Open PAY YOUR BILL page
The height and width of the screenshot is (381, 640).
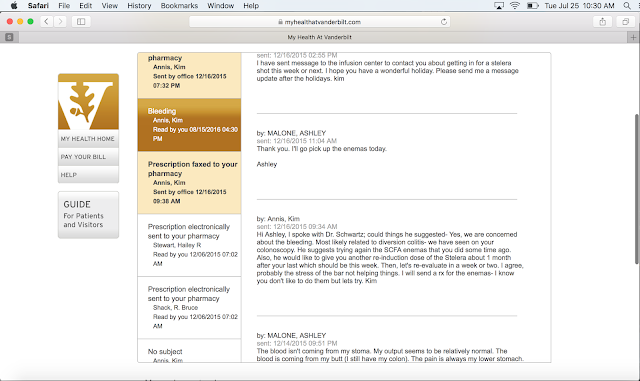click(88, 157)
